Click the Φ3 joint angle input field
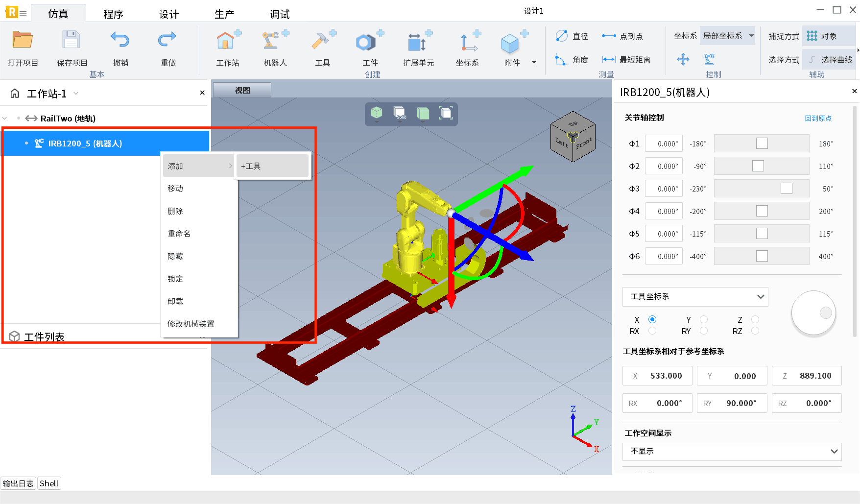860x504 pixels. pyautogui.click(x=664, y=189)
